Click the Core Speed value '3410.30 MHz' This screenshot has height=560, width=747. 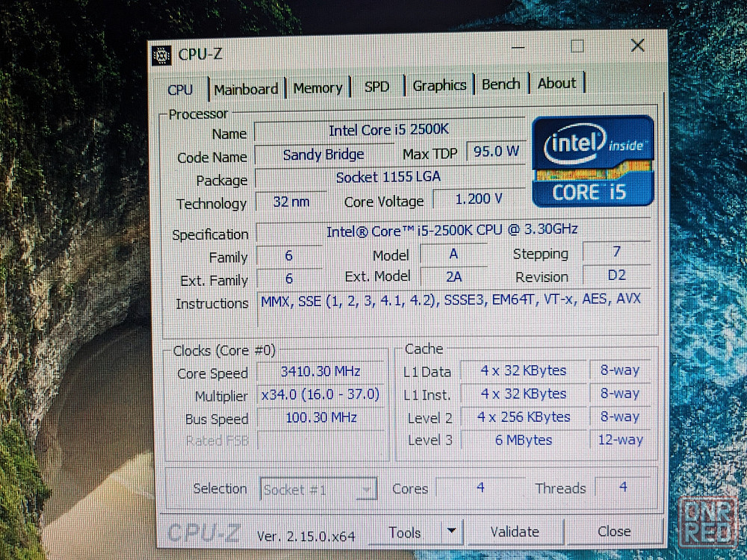click(x=320, y=371)
